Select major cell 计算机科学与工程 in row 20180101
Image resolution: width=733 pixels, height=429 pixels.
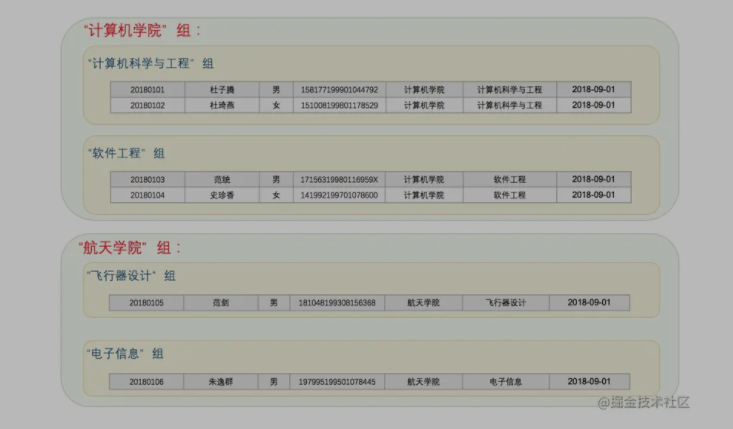[x=510, y=90]
